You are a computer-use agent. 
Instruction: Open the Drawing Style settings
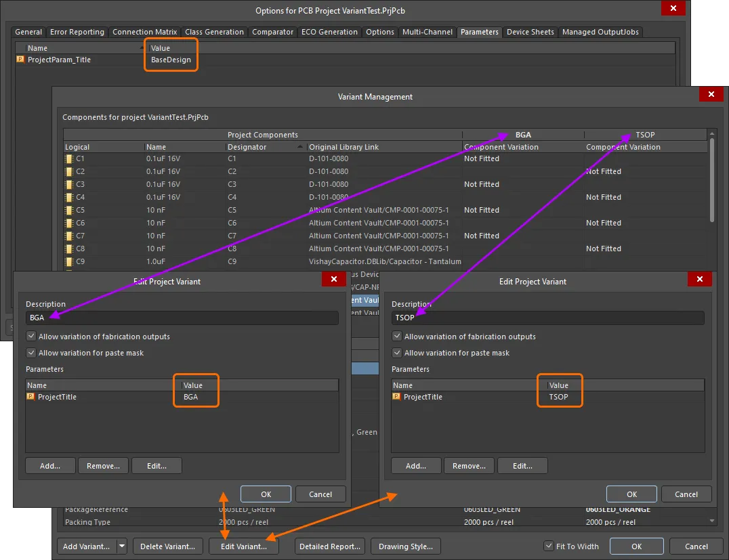405,546
